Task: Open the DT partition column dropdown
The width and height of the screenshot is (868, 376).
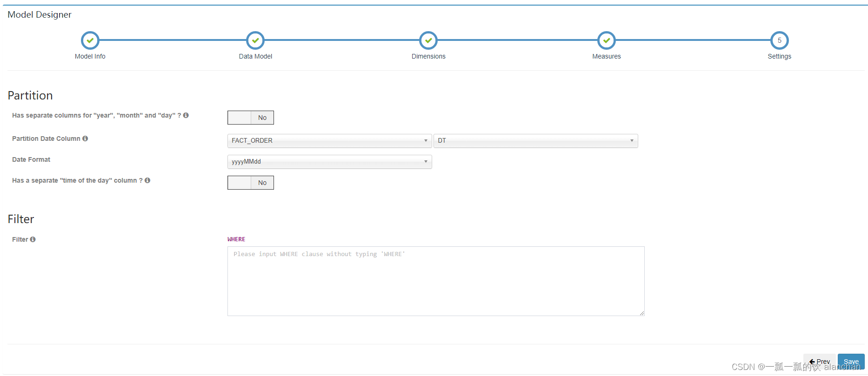Action: tap(535, 141)
